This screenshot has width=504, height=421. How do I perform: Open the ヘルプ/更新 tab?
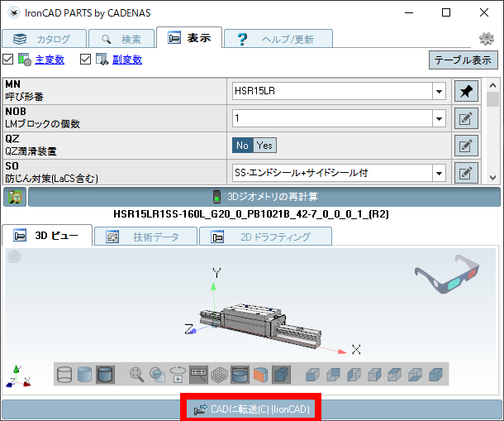pos(278,39)
